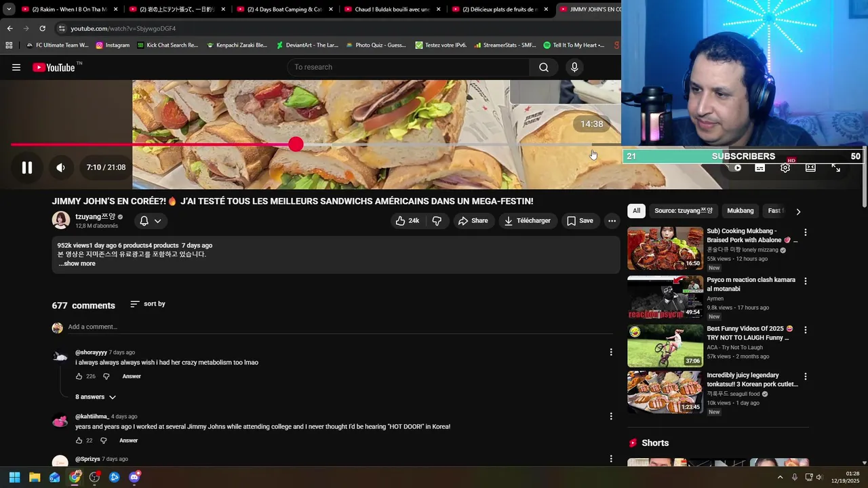Pause the video with the pause button

[27, 167]
